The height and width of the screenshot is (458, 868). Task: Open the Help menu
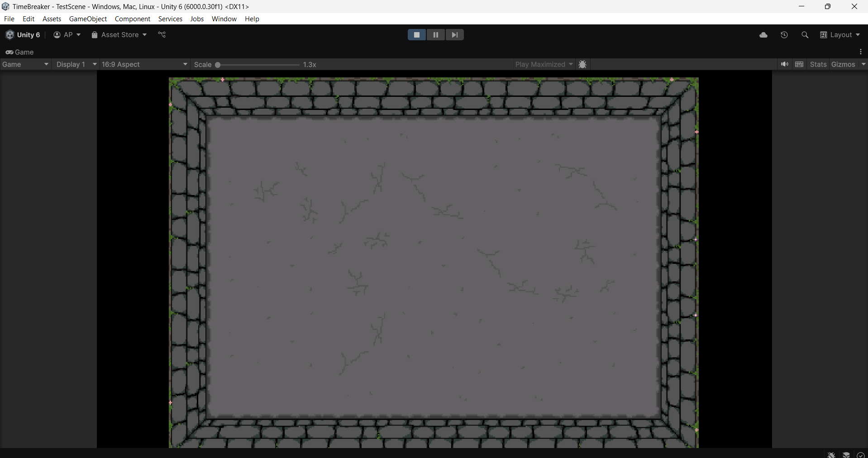[x=252, y=19]
